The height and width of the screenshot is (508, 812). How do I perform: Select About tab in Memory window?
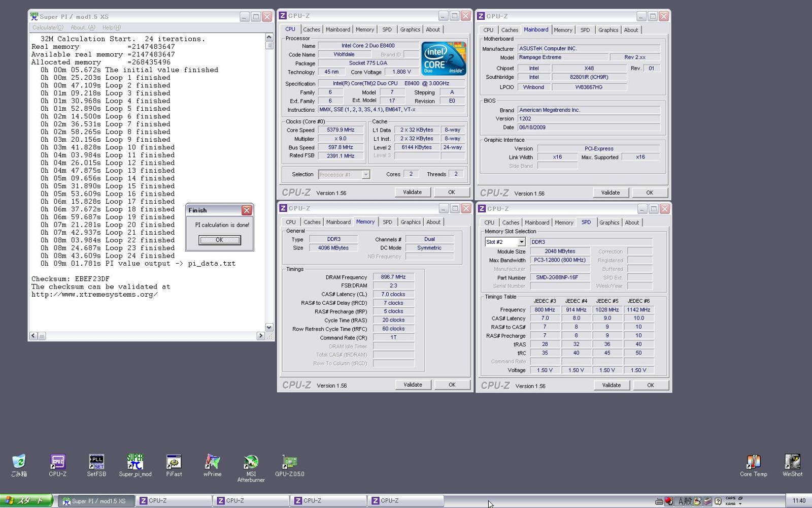[x=433, y=222]
